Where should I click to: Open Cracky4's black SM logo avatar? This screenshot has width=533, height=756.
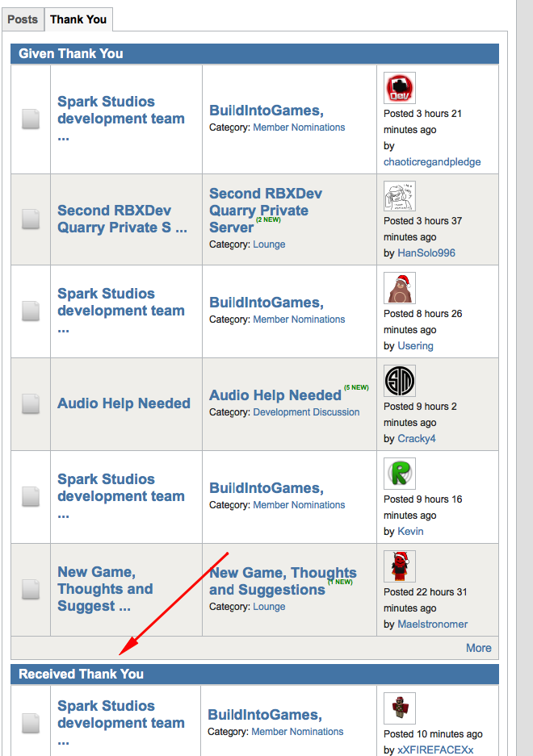coord(399,381)
